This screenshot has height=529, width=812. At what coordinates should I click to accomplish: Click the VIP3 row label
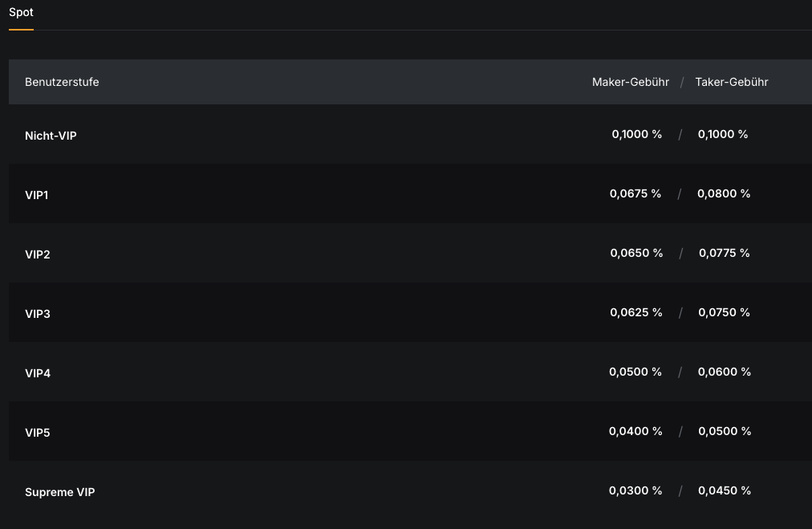pos(38,314)
